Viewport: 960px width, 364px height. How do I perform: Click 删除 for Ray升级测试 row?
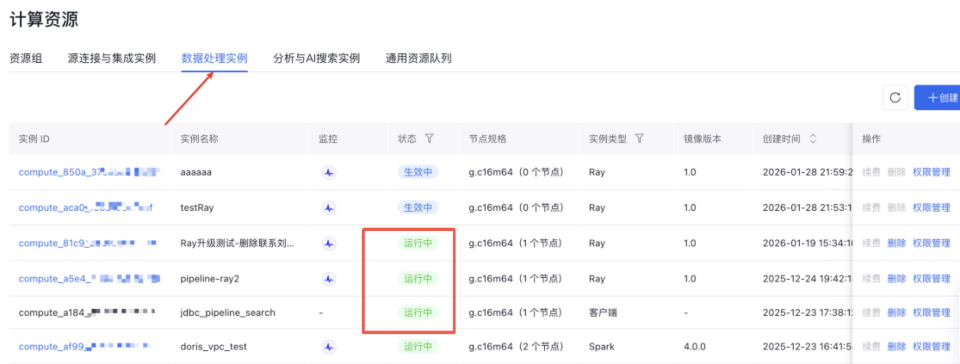(x=896, y=243)
